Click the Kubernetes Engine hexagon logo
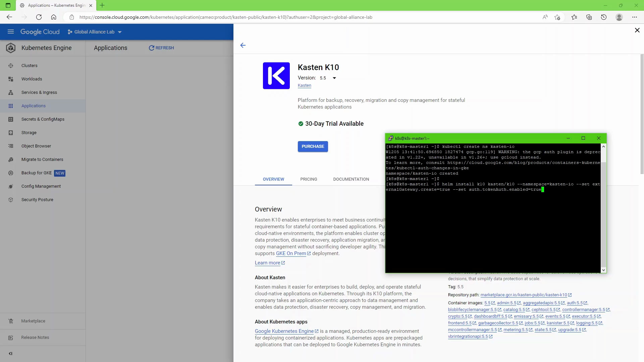This screenshot has width=644, height=362. [x=11, y=48]
